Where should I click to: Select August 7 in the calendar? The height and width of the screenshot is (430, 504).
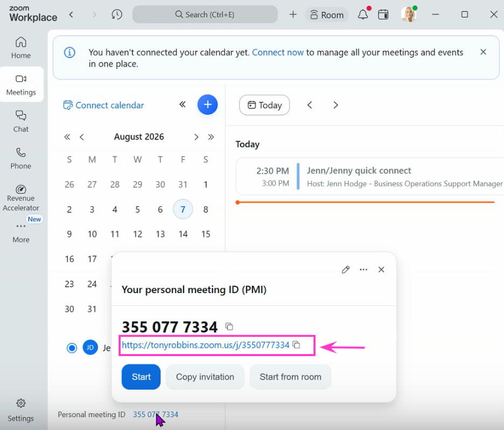183,210
